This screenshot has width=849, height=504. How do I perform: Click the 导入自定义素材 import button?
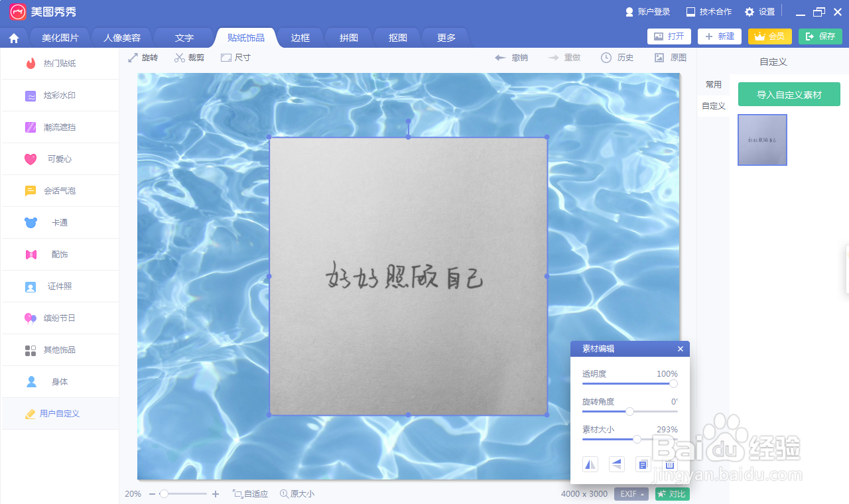pos(789,94)
